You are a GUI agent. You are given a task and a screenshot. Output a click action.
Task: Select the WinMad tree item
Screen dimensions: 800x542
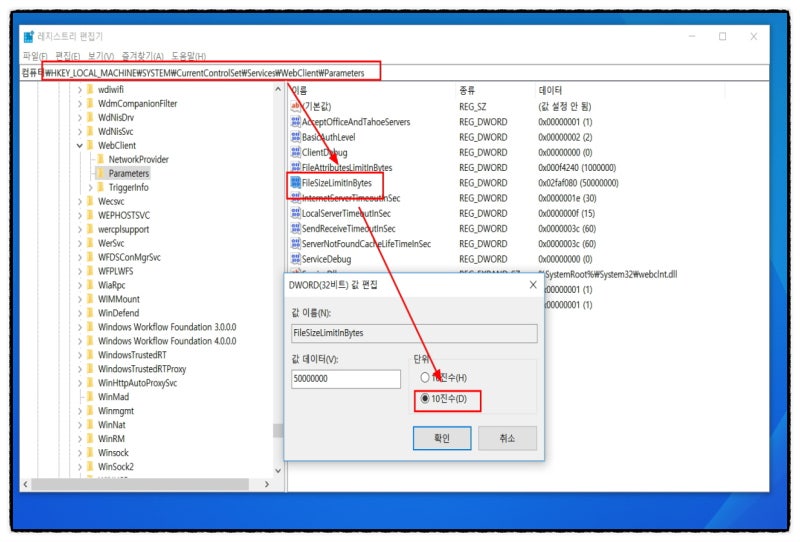pos(113,397)
